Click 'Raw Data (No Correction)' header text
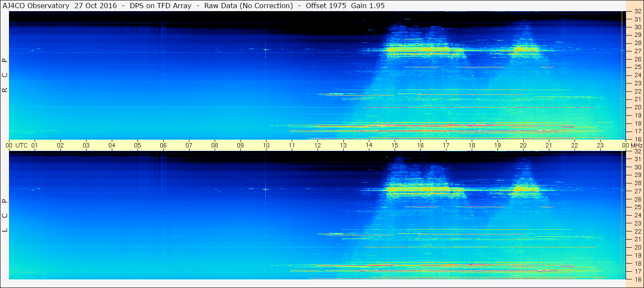The width and height of the screenshot is (644, 288). [249, 6]
